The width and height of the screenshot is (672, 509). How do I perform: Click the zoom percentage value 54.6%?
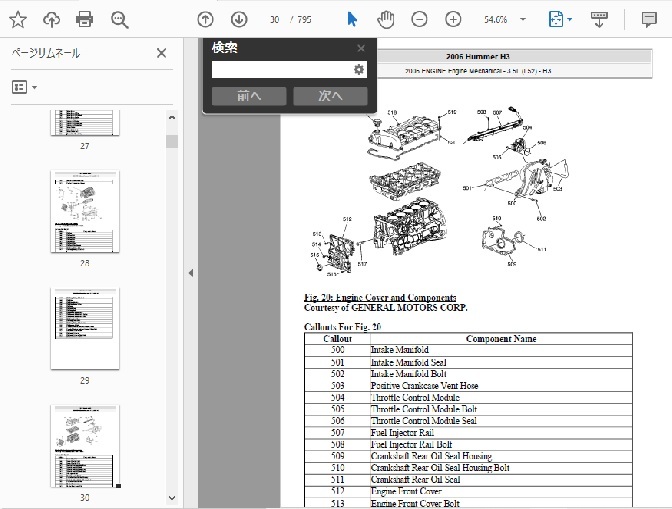click(x=495, y=20)
